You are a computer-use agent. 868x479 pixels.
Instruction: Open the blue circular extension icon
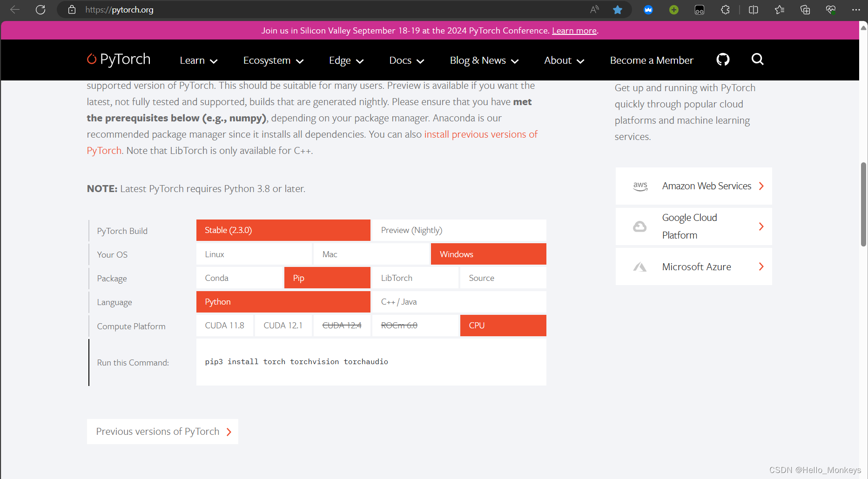[x=648, y=9]
